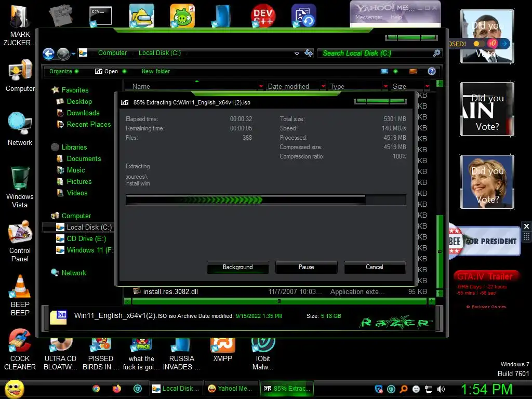
Task: Expand the address bar previous locations dropdown
Action: (297, 54)
